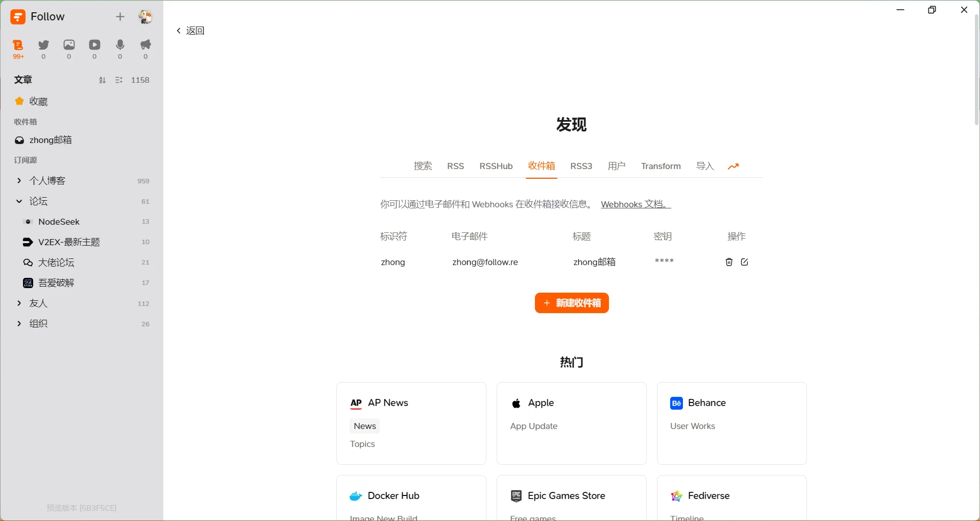Viewport: 980px width, 521px height.
Task: Click the plus icon beside Follow
Action: (120, 17)
